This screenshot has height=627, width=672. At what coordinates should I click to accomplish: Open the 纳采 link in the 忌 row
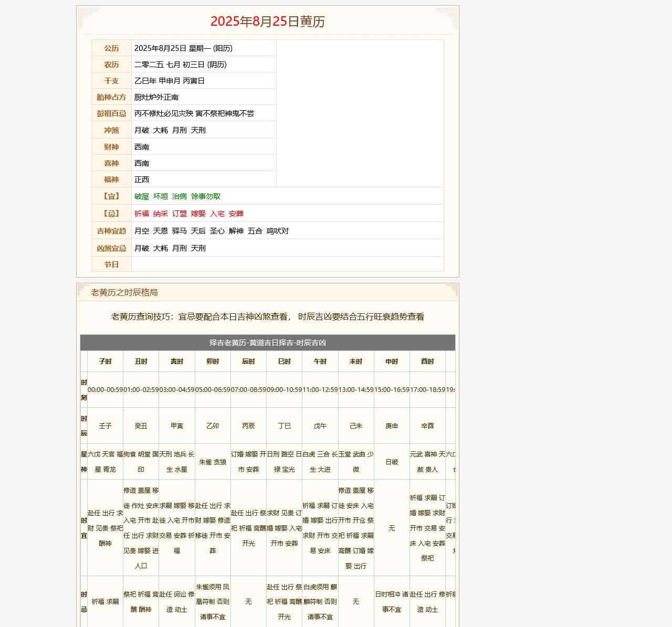[x=161, y=214]
